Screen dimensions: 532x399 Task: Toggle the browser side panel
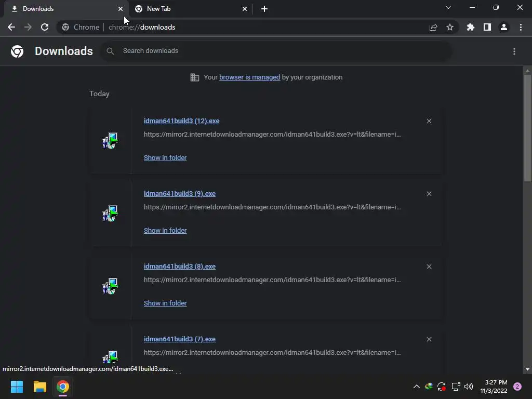(x=487, y=27)
